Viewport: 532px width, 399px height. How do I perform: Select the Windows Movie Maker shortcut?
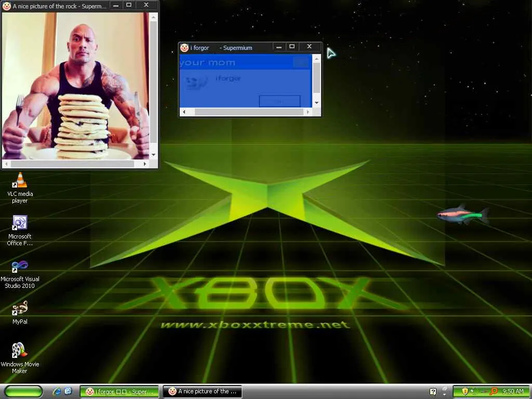coord(20,357)
